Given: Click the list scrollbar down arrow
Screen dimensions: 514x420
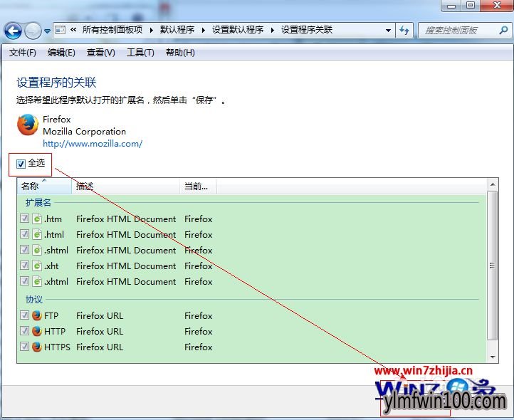Looking at the screenshot, I should (493, 357).
